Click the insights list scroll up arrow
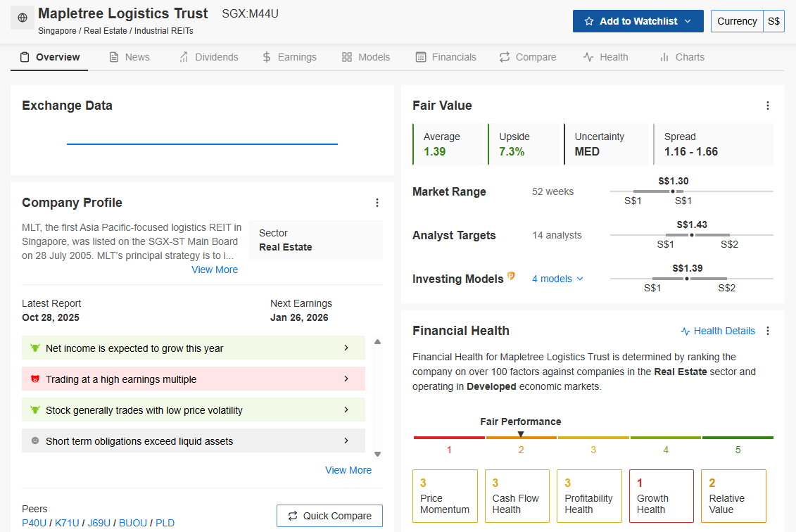The image size is (796, 532). coord(377,341)
